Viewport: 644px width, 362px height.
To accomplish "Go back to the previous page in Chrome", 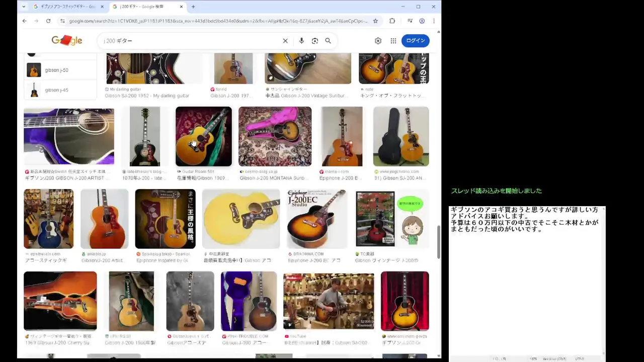I will coord(24,21).
